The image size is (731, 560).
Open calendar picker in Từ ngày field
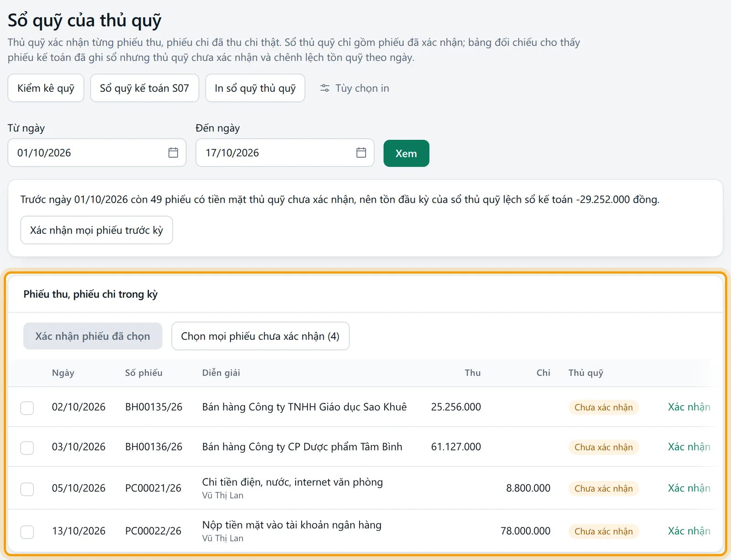point(173,153)
